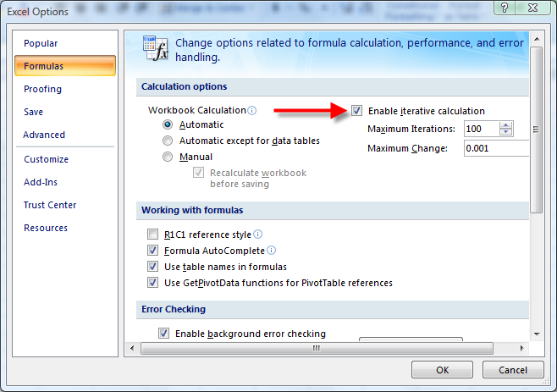Toggle Enable iterative calculation checkbox
557x392 pixels.
(x=356, y=111)
